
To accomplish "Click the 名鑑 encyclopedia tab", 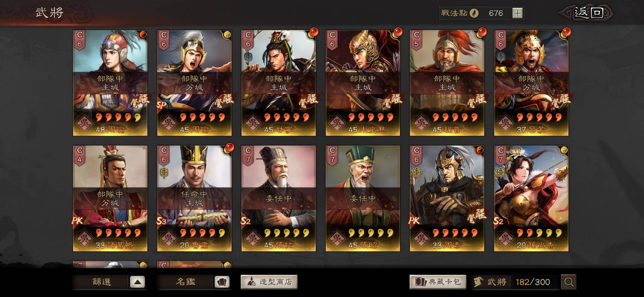I will pyautogui.click(x=186, y=282).
